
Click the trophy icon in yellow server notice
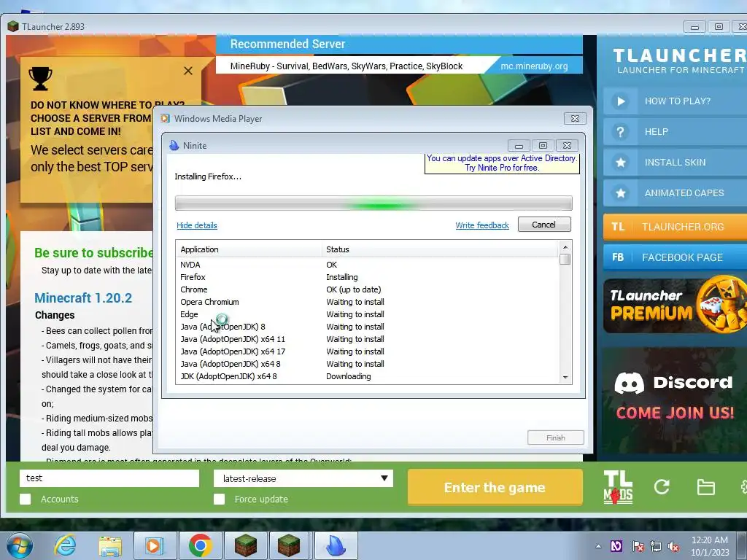[x=41, y=79]
